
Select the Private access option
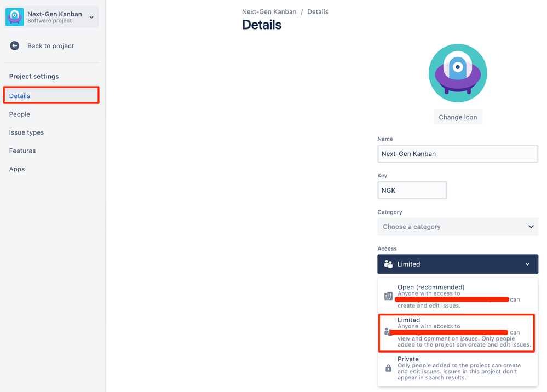(x=458, y=368)
